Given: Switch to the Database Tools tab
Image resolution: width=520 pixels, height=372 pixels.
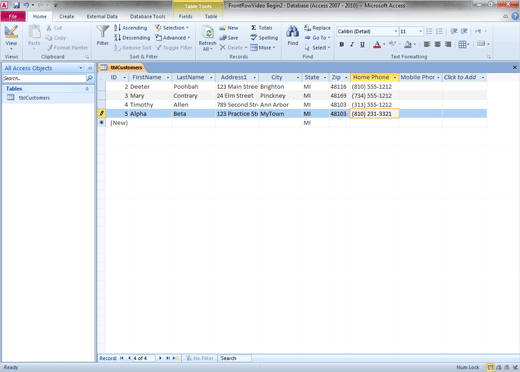Looking at the screenshot, I should (x=147, y=16).
